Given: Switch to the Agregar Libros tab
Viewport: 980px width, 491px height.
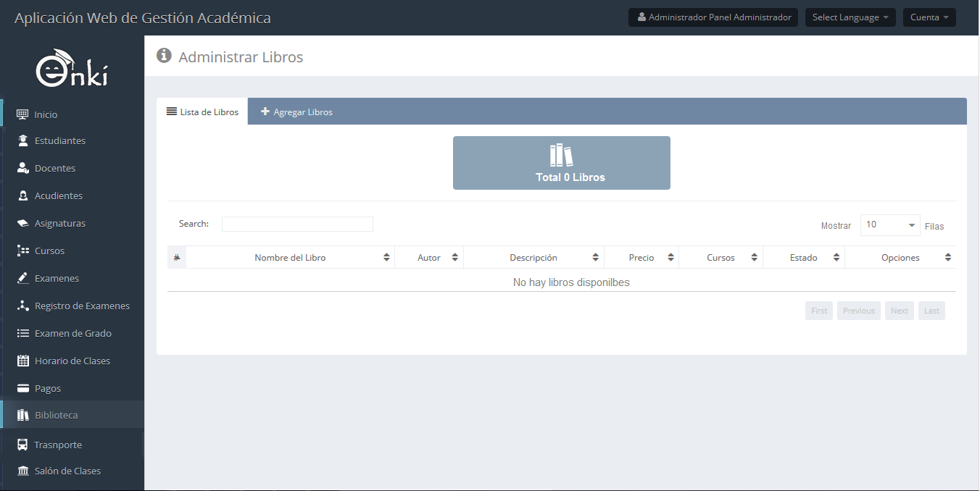Looking at the screenshot, I should (296, 112).
